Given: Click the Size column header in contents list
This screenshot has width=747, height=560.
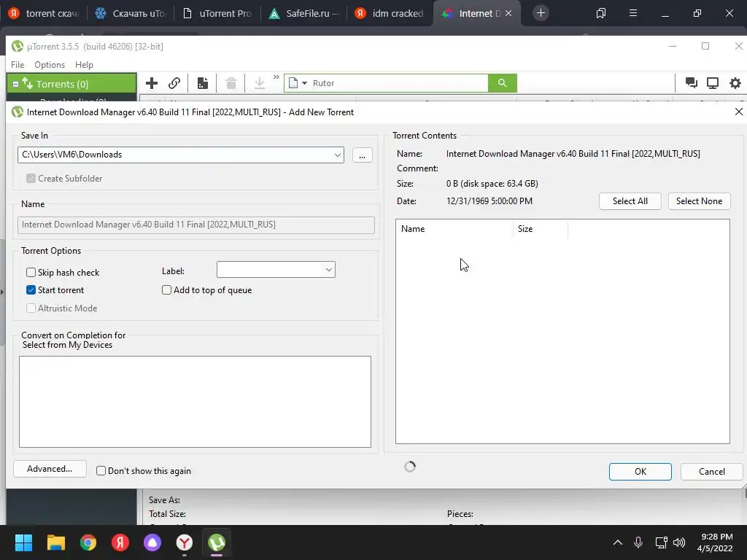Looking at the screenshot, I should click(x=541, y=229).
